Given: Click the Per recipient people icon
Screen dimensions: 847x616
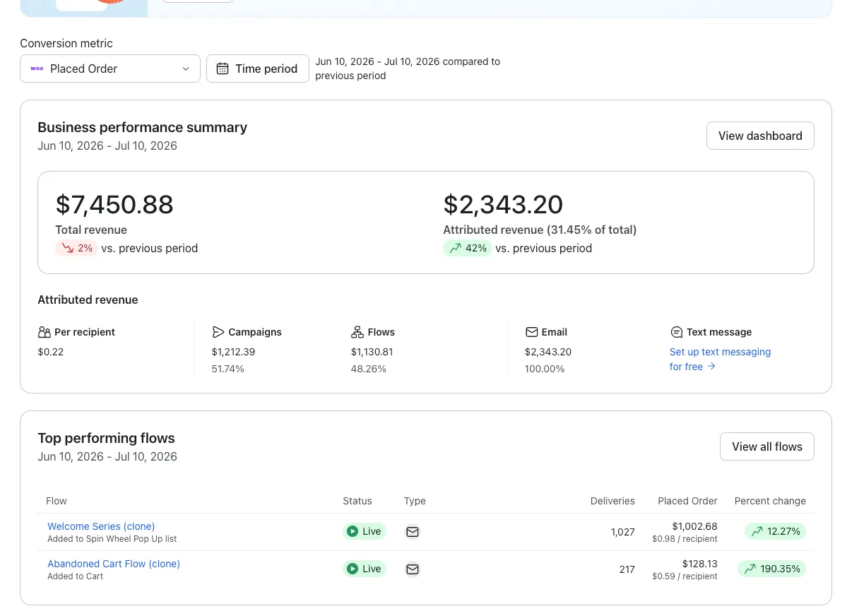Looking at the screenshot, I should click(45, 332).
